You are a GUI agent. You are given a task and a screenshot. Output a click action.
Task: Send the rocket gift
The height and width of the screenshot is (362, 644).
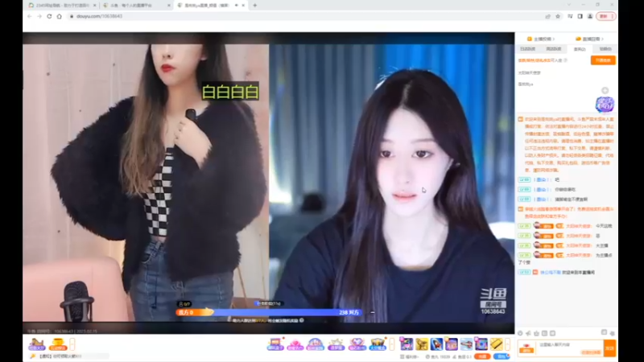pos(436,344)
